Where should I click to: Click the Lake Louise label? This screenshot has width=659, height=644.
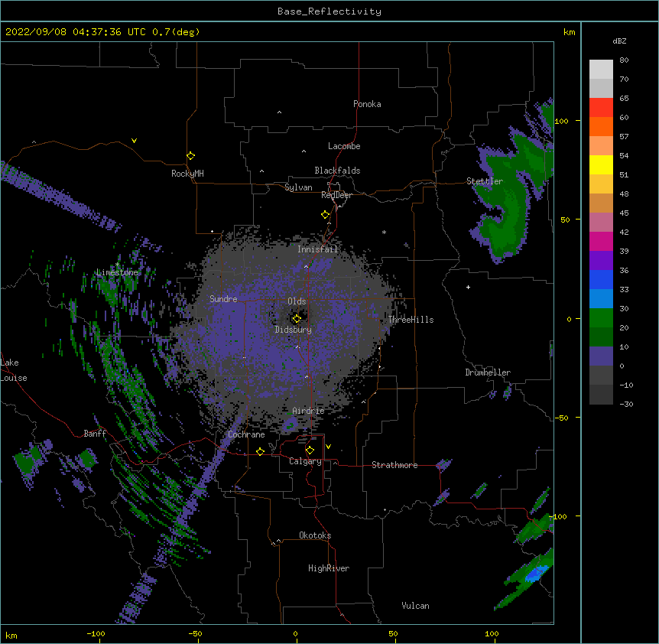(x=14, y=370)
